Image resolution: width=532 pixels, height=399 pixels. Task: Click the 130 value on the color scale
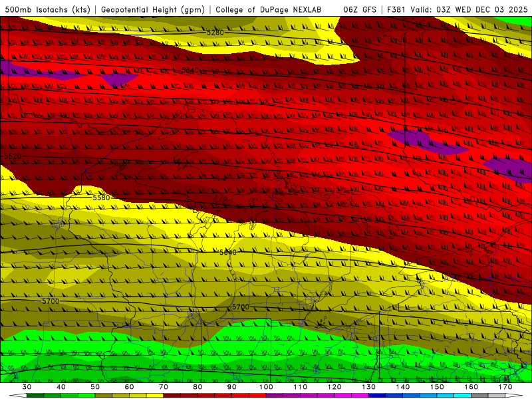click(x=368, y=387)
